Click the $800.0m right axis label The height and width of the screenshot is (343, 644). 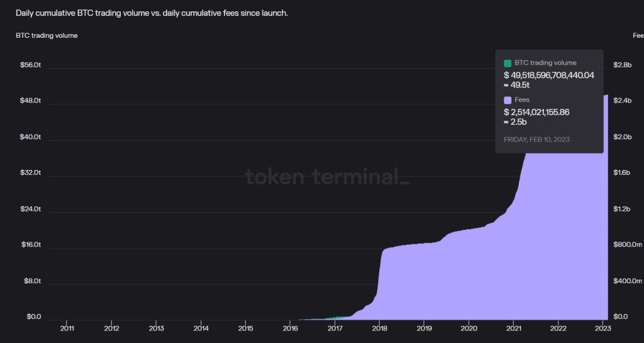click(627, 244)
